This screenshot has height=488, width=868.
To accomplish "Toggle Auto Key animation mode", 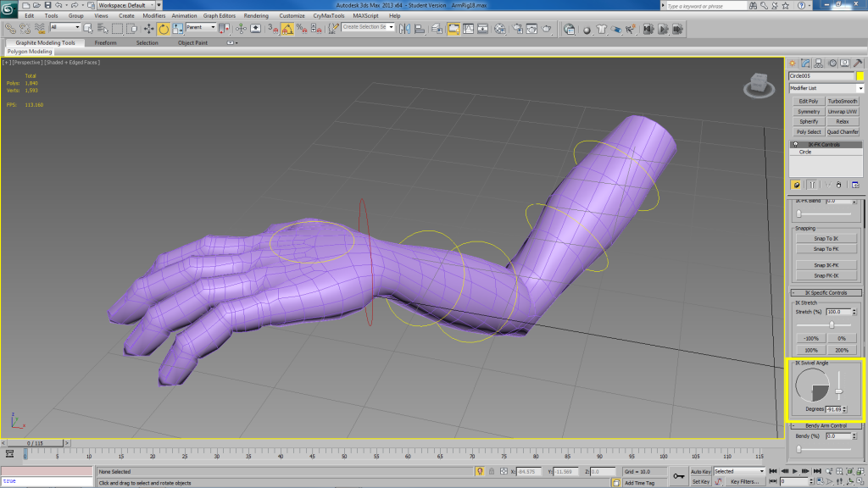I will point(700,471).
